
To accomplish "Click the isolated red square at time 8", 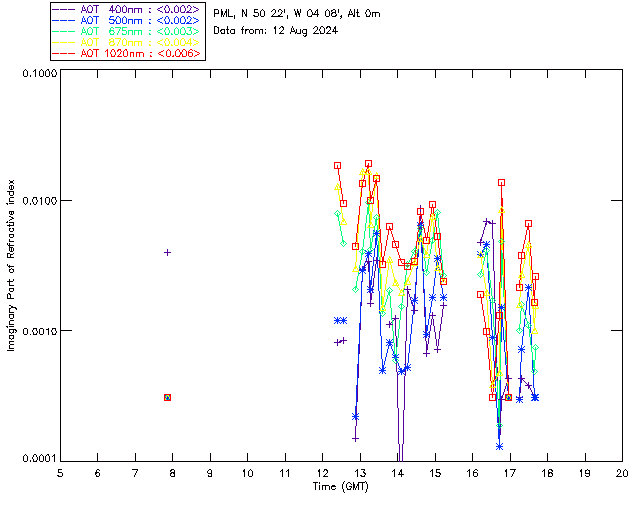I will pos(167,397).
